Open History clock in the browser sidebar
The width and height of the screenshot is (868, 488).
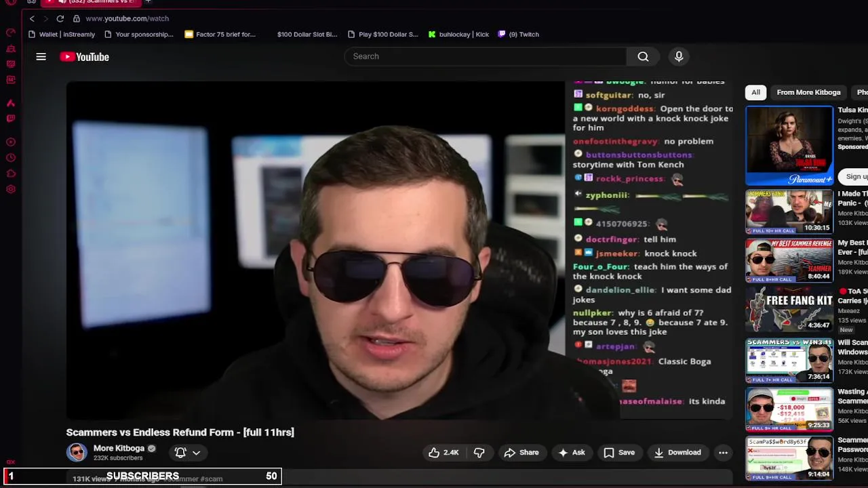(11, 157)
